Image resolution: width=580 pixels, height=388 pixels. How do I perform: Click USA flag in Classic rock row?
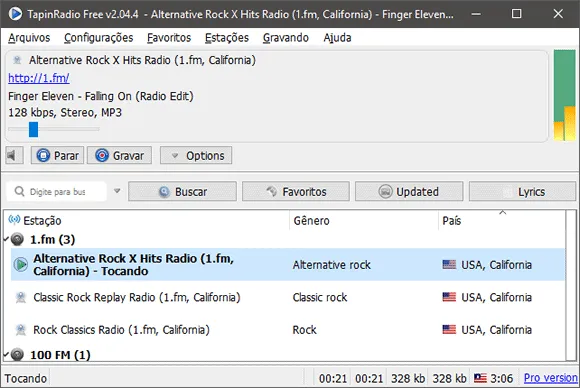coord(449,297)
